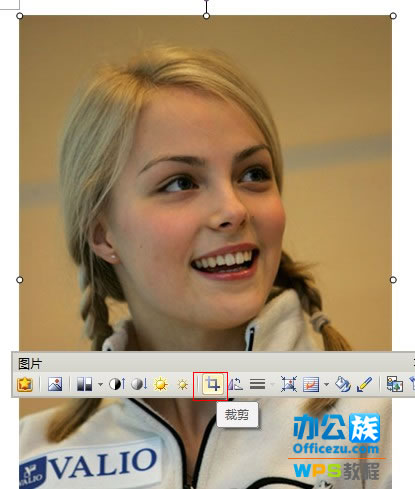Click the star picture icon in toolbar
Viewport: 415px width, 489px height.
click(25, 384)
